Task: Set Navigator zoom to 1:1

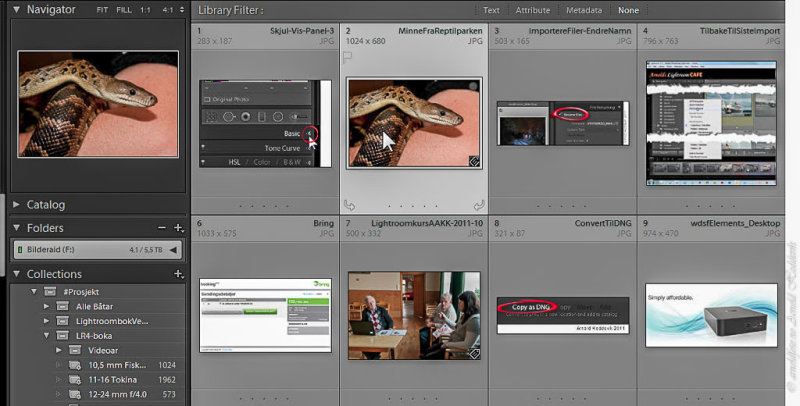Action: pos(145,10)
